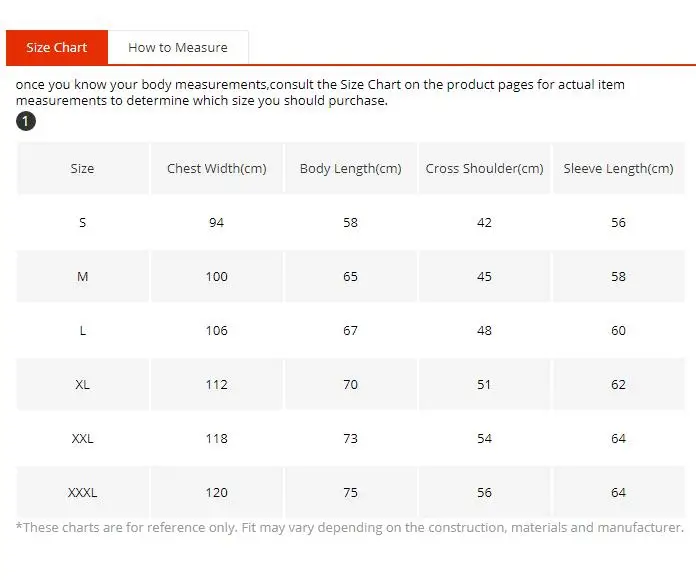This screenshot has height=580, width=696.
Task: Click the Sleeve Length(cm) column header
Action: [618, 169]
